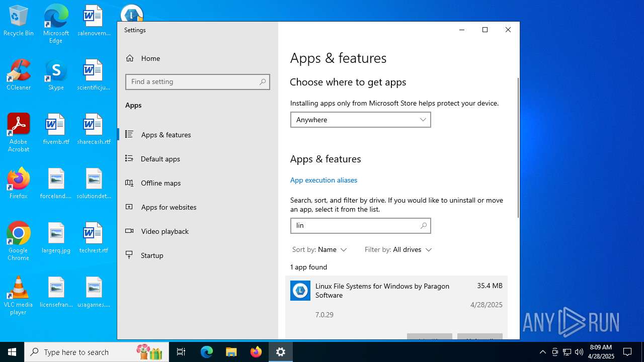Select the Apps & features sidebar icon
644x362 pixels.
[129, 134]
